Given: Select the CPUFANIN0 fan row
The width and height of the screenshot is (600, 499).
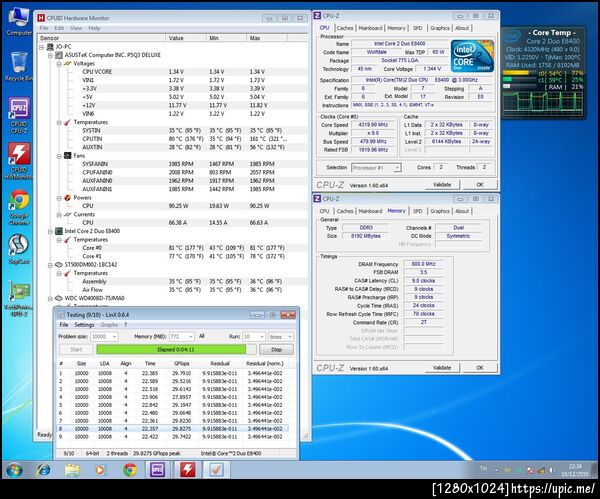Looking at the screenshot, I should point(173,173).
